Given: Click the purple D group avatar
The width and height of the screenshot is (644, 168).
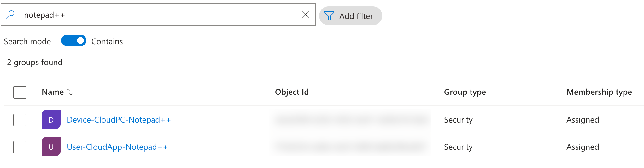Looking at the screenshot, I should pyautogui.click(x=51, y=120).
